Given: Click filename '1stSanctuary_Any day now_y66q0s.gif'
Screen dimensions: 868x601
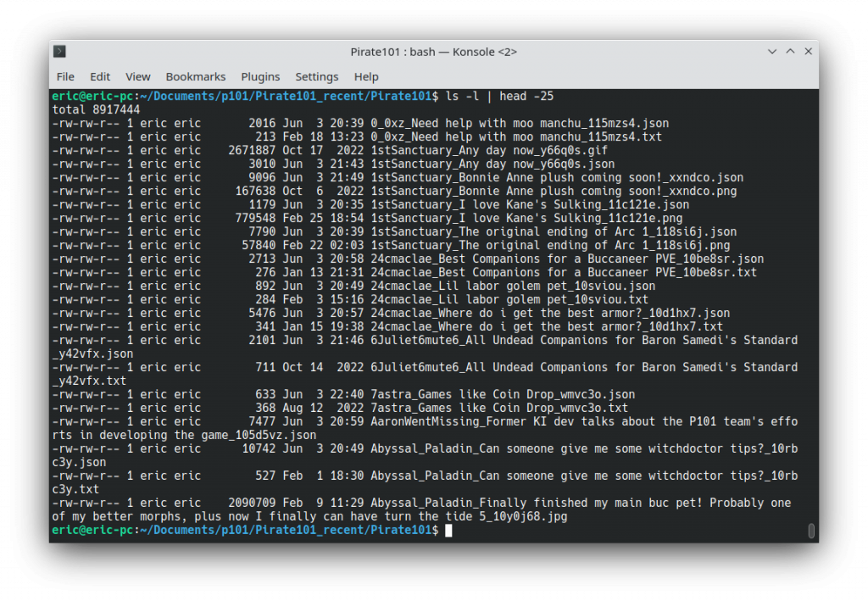Looking at the screenshot, I should click(489, 151).
